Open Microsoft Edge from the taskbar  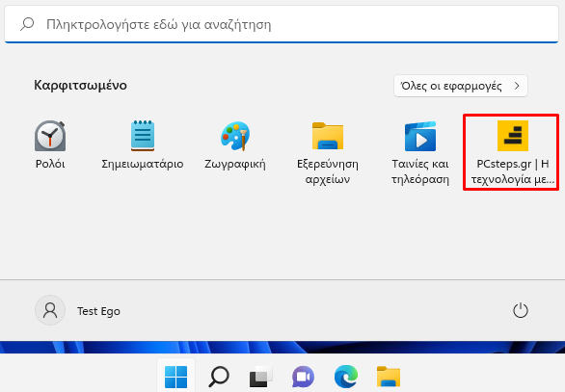(346, 377)
